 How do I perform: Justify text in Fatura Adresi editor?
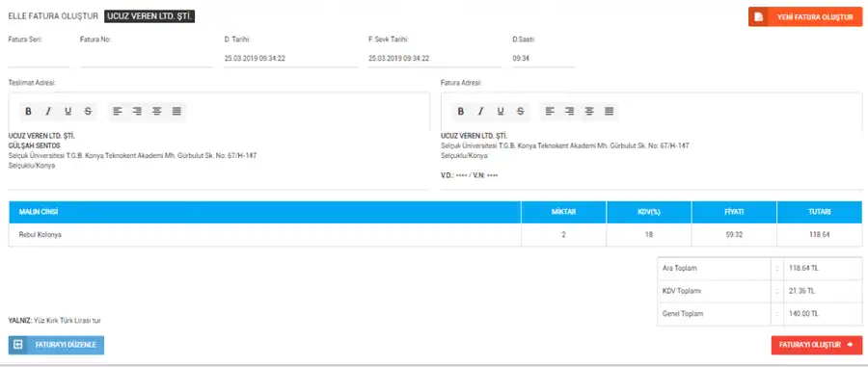click(x=610, y=112)
